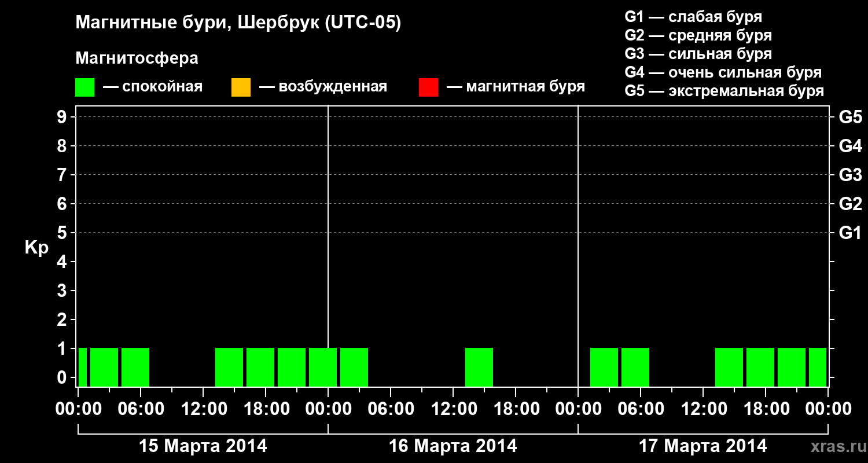Select 'G3 — сильная буря' legend line
The height and width of the screenshot is (463, 868).
(x=698, y=54)
